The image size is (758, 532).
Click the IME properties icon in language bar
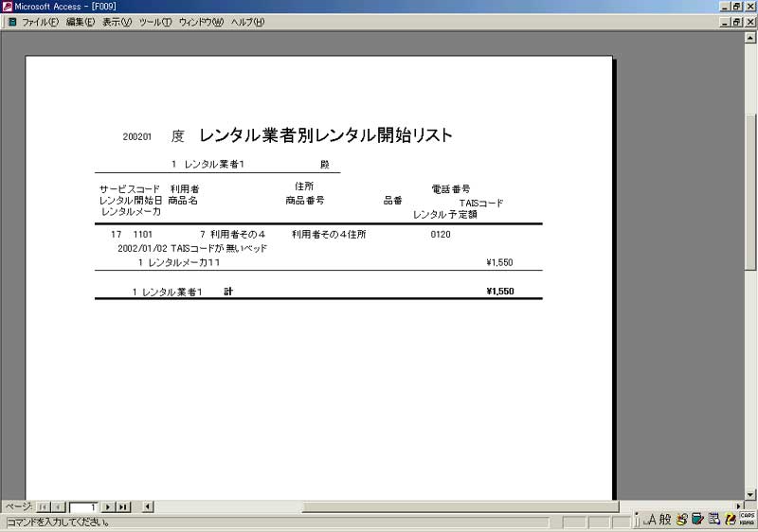point(713,519)
